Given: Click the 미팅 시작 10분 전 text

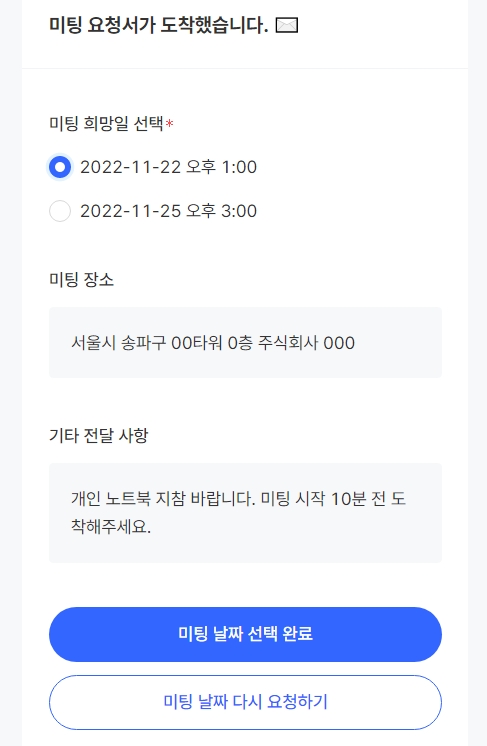Looking at the screenshot, I should click(323, 499).
